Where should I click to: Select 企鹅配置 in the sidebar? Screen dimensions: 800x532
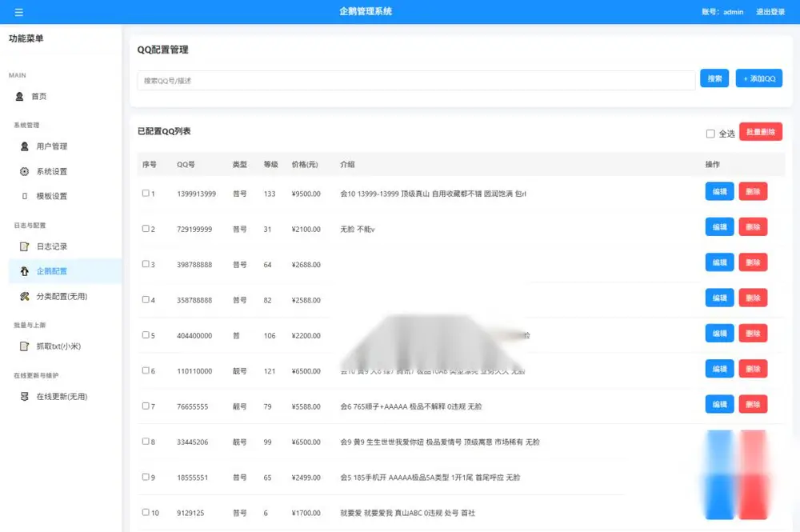[x=66, y=271]
